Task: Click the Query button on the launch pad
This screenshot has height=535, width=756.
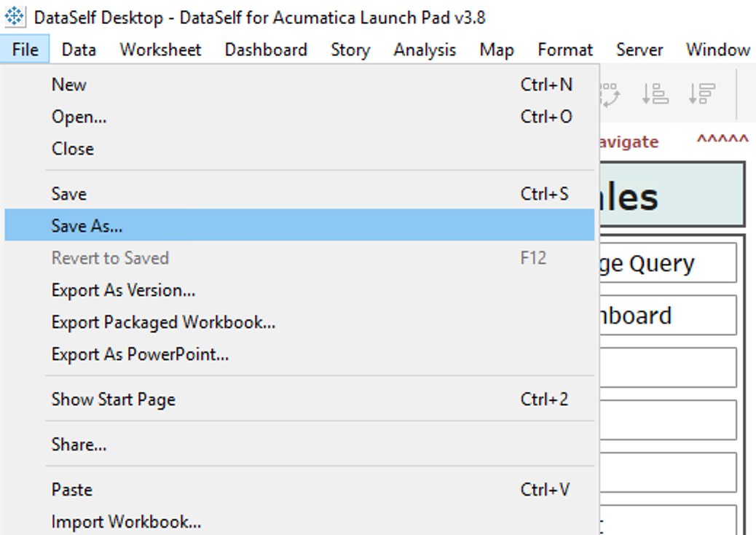Action: click(x=666, y=263)
